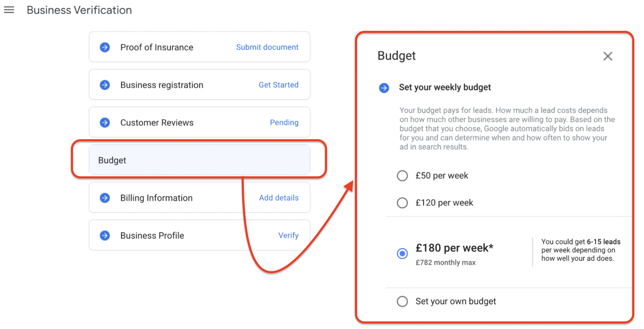Click Verify next to Business Profile
644x329 pixels.
[289, 235]
